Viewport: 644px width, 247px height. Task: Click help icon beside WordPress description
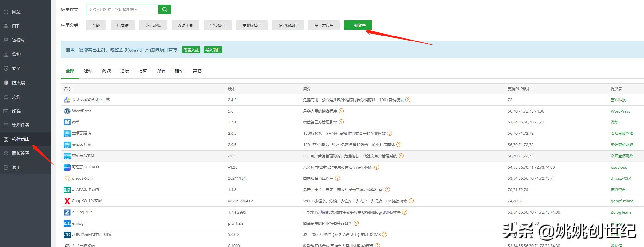(341, 111)
